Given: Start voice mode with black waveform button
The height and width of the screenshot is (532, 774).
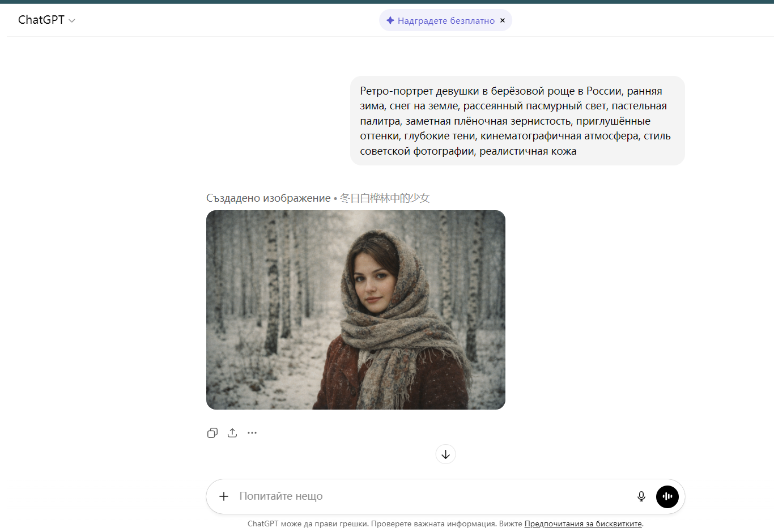Looking at the screenshot, I should [667, 496].
